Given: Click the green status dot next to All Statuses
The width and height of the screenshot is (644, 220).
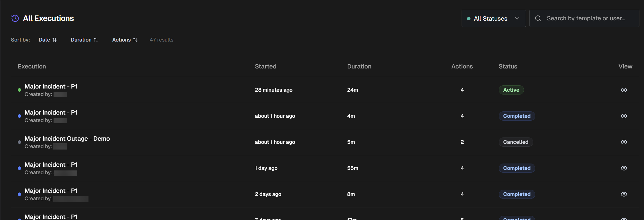Looking at the screenshot, I should (469, 18).
